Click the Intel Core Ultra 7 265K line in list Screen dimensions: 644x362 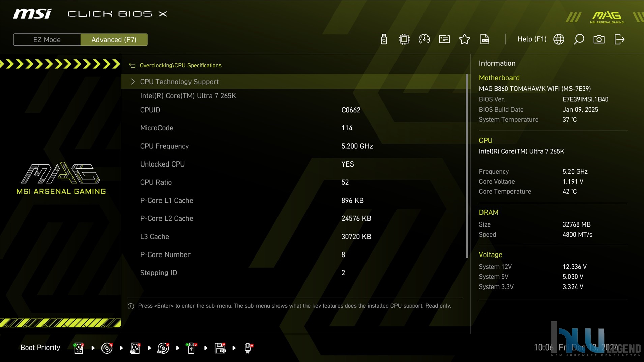tap(188, 96)
